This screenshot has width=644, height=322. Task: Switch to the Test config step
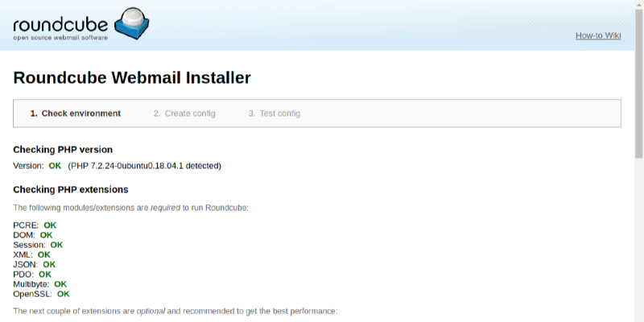coord(274,114)
